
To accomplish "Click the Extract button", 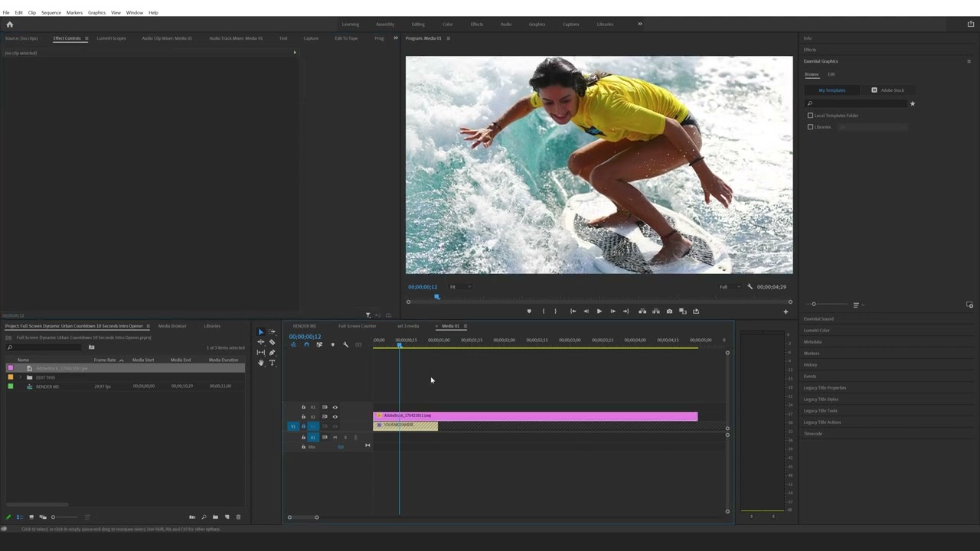I will [x=656, y=311].
